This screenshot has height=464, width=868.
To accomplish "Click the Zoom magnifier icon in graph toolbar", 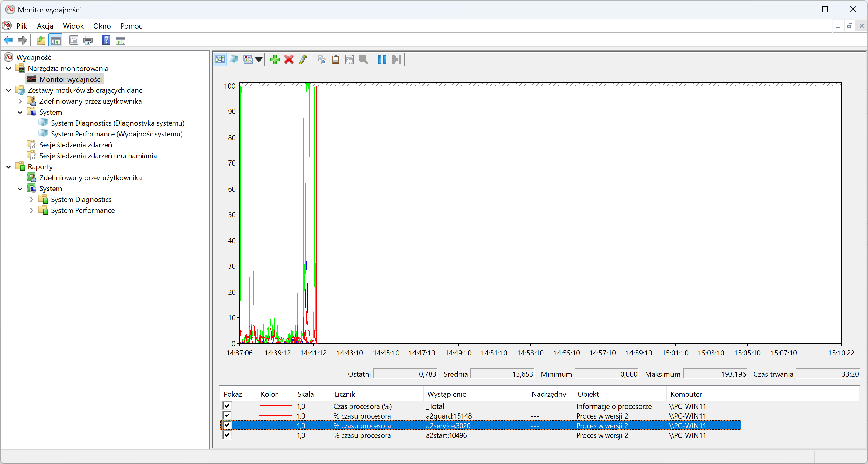I will [363, 60].
